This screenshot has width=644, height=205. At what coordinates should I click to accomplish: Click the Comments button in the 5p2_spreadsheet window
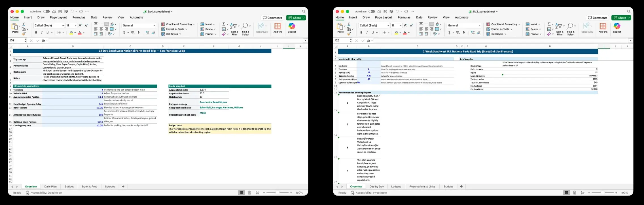point(598,18)
